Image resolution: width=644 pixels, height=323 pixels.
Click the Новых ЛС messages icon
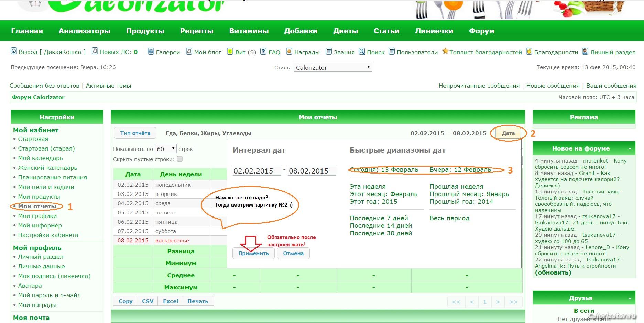(95, 52)
